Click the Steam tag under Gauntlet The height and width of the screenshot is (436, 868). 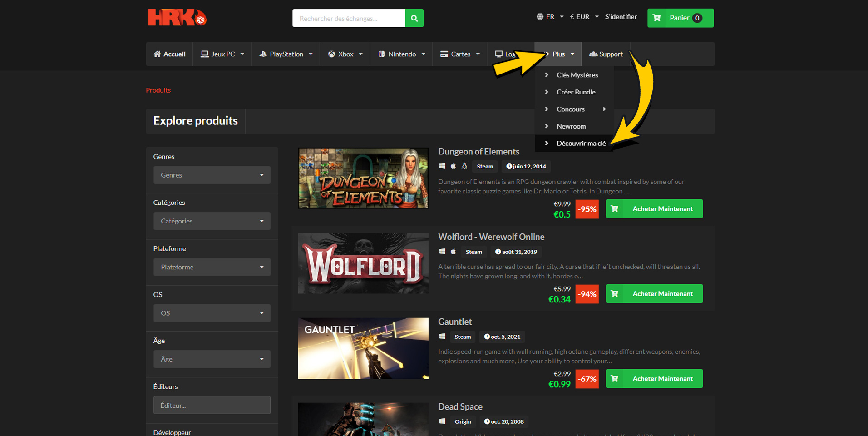pos(463,337)
